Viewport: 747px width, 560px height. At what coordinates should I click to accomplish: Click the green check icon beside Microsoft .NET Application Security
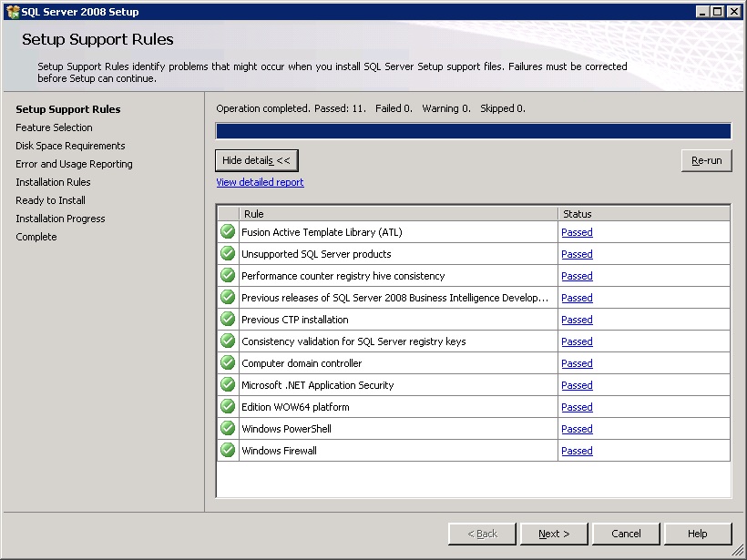(x=228, y=385)
